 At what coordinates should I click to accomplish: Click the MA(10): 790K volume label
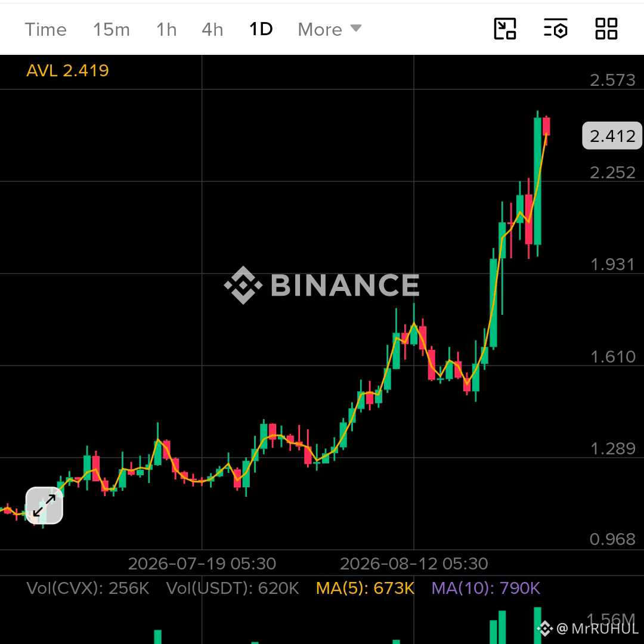(486, 588)
